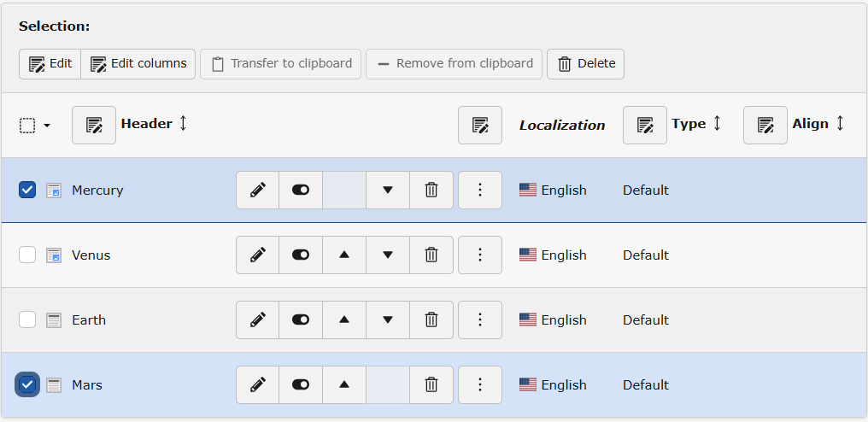Check the Earth row checkbox

27,319
